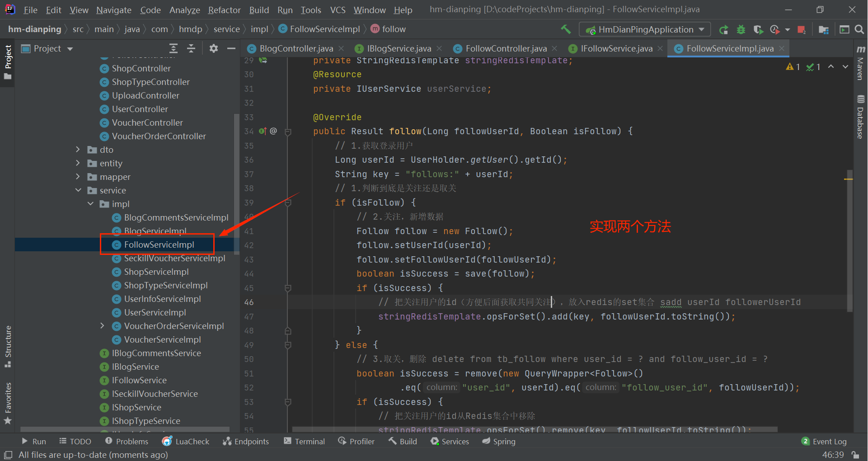Expand the entity folder

[x=78, y=163]
